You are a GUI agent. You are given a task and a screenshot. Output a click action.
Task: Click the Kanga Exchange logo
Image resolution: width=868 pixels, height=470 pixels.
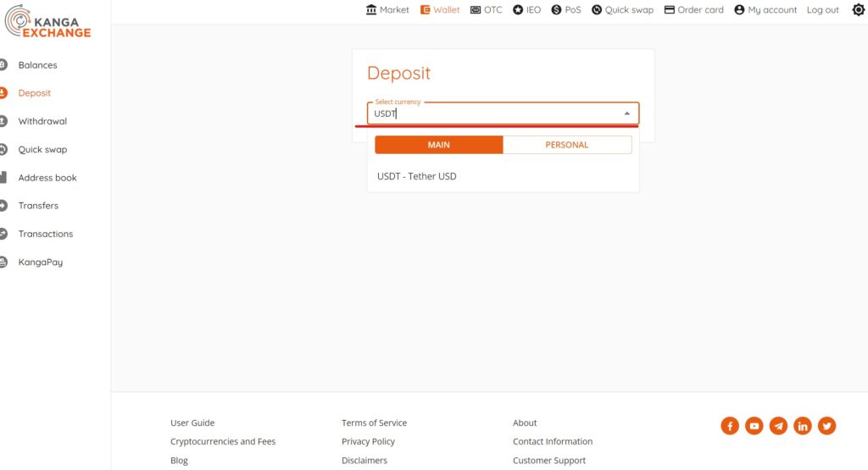(47, 21)
